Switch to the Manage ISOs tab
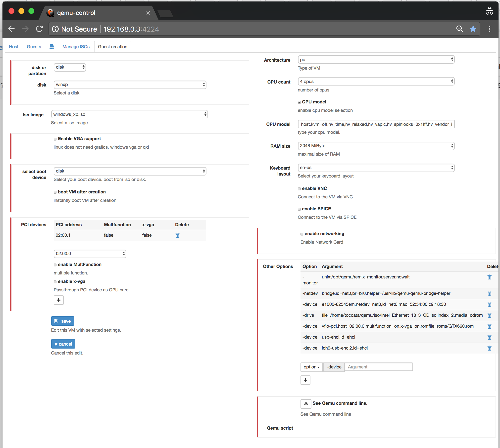Viewport: 500px width, 448px height. coord(76,47)
